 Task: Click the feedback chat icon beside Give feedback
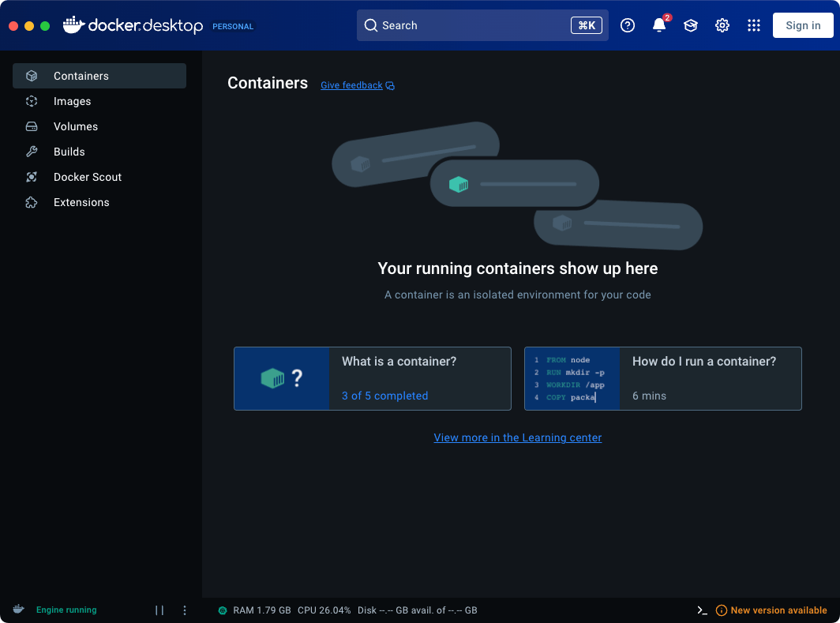pyautogui.click(x=390, y=86)
